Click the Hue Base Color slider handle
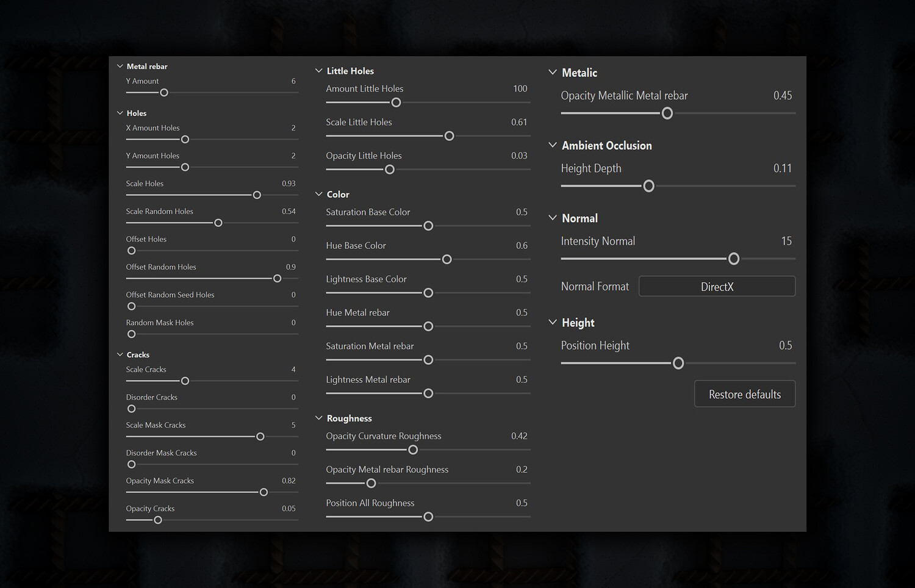This screenshot has width=915, height=588. point(447,259)
